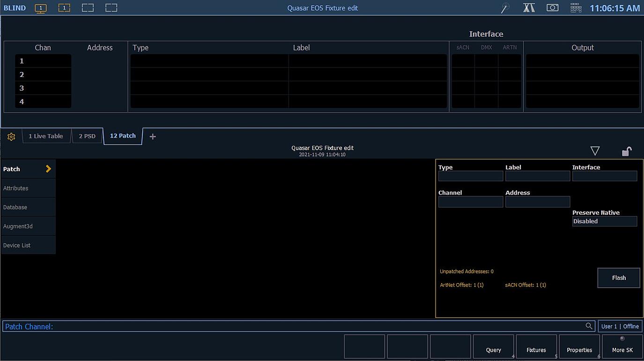
Task: Open display settings via the gear icon
Action: [x=11, y=136]
